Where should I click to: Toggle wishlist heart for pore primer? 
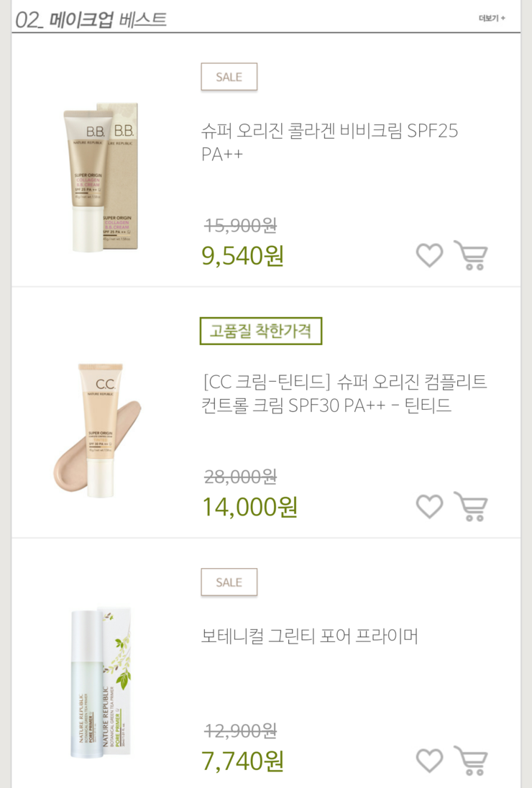pyautogui.click(x=429, y=761)
